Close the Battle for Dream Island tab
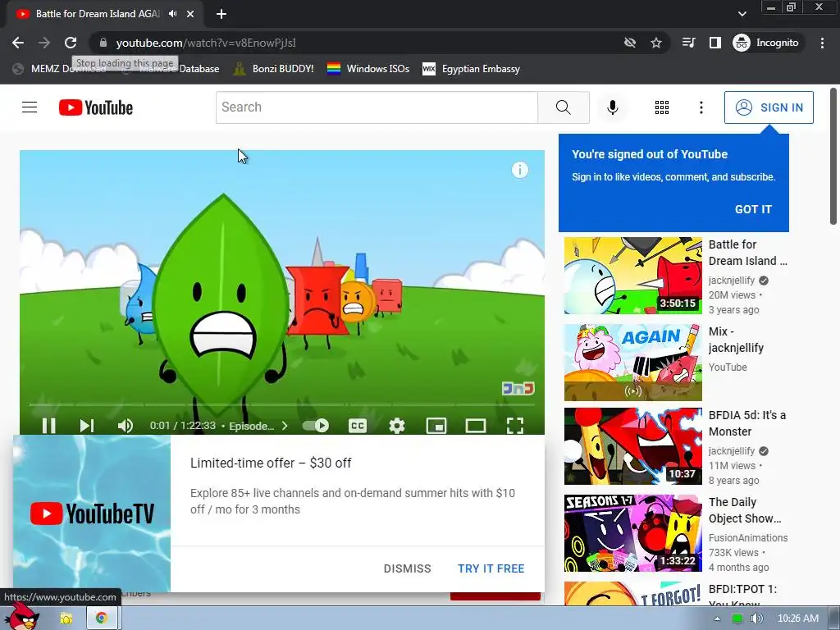The width and height of the screenshot is (840, 630). tap(190, 14)
